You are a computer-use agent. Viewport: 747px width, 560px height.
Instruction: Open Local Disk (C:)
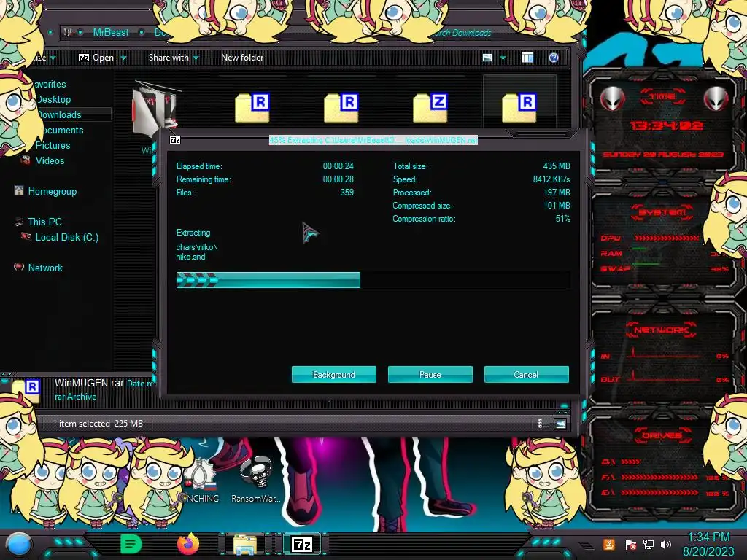click(67, 237)
